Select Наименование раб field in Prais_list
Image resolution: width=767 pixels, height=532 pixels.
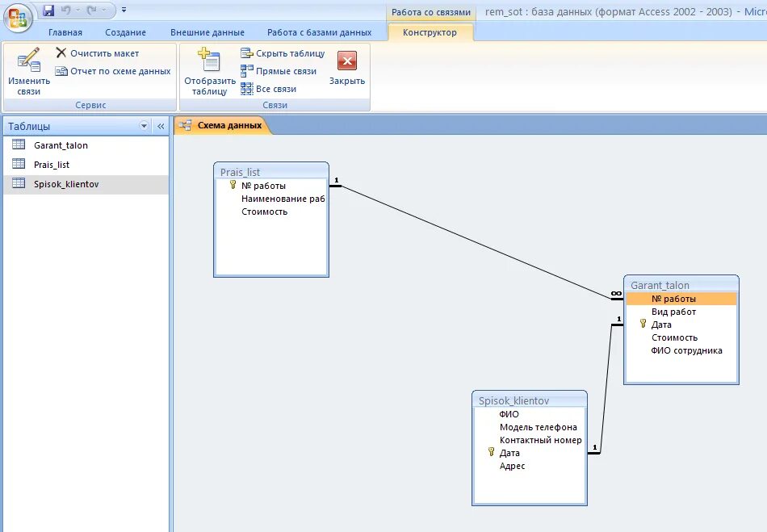(271, 199)
